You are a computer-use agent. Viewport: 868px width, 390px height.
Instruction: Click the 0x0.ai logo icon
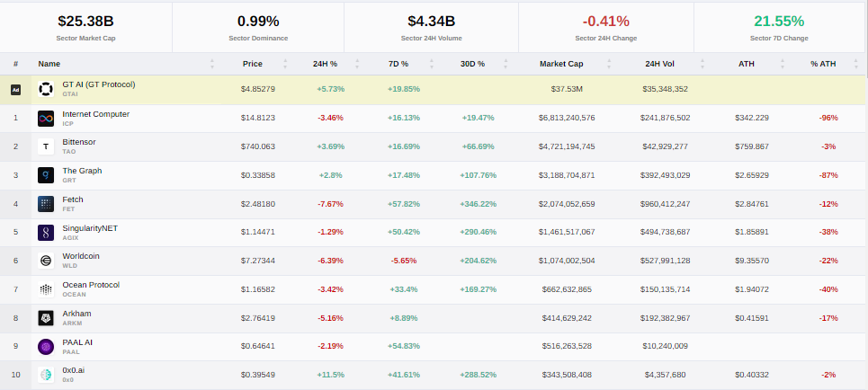(46, 375)
